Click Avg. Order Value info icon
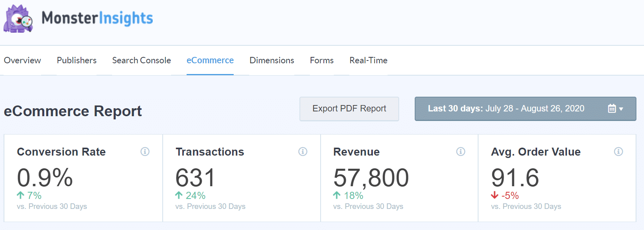This screenshot has height=230, width=644. [618, 152]
